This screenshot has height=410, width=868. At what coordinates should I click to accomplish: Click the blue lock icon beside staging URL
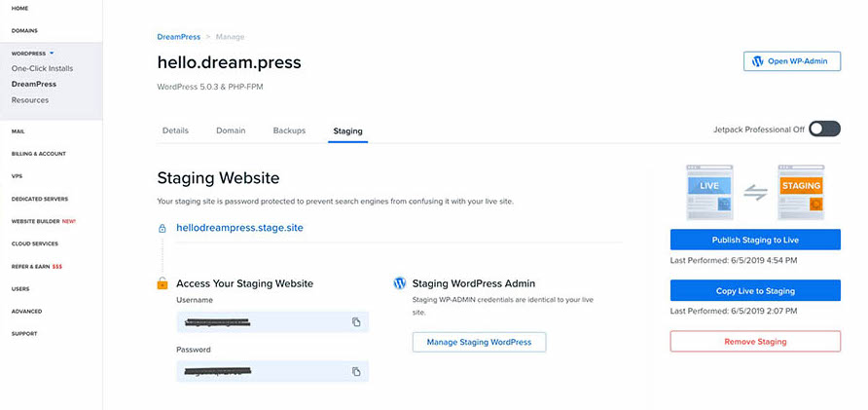[x=163, y=228]
